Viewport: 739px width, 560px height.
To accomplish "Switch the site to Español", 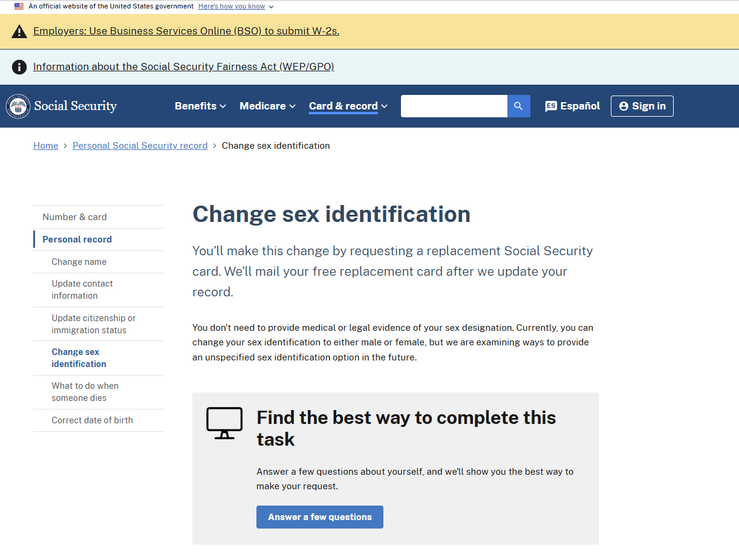I will tap(573, 106).
